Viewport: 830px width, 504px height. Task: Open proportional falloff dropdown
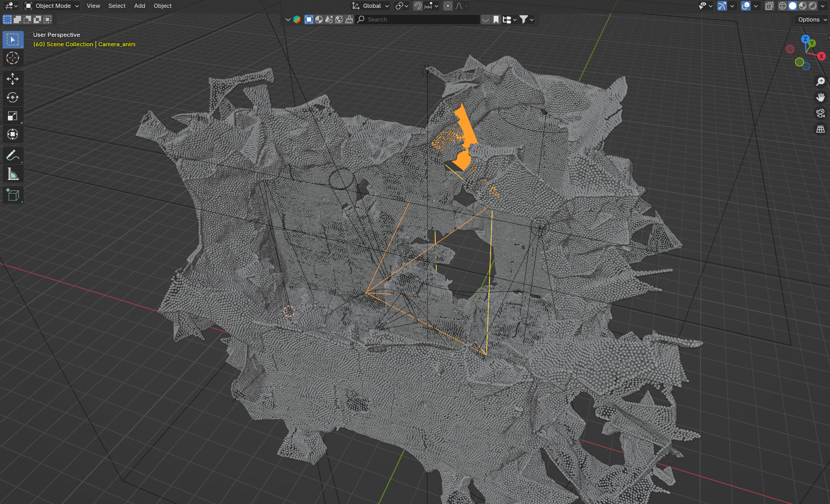pos(462,6)
